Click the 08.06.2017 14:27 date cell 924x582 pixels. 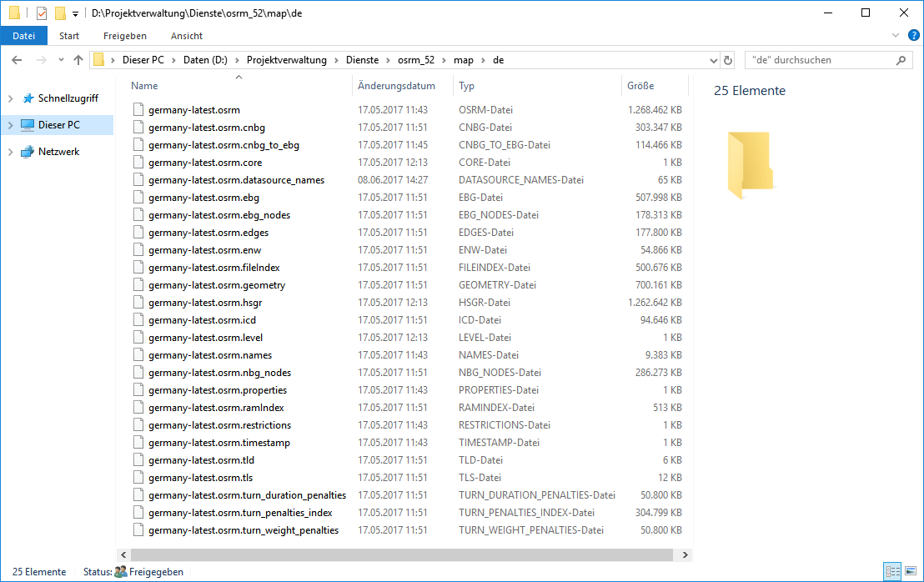click(x=393, y=179)
